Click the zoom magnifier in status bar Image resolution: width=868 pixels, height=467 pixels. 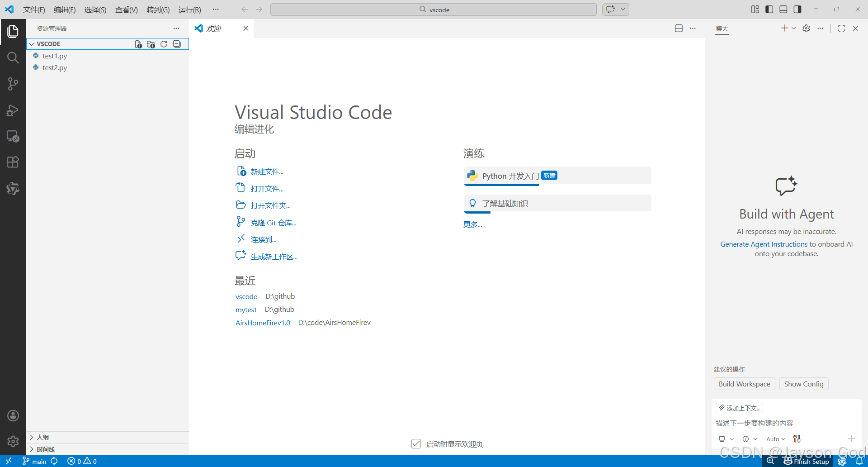click(x=770, y=461)
